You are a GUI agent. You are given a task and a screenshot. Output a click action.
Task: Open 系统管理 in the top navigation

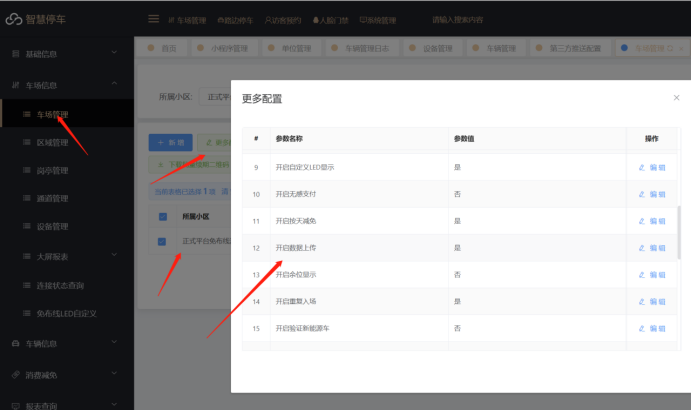tap(378, 20)
